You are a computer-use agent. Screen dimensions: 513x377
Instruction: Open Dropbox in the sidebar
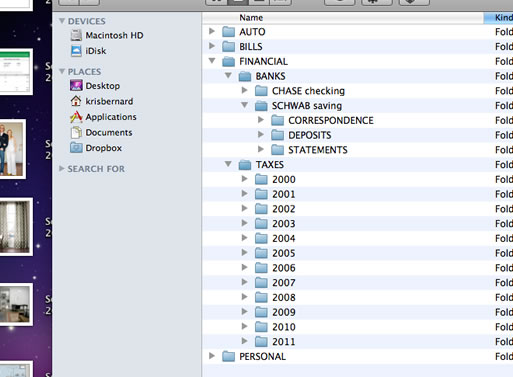click(96, 148)
